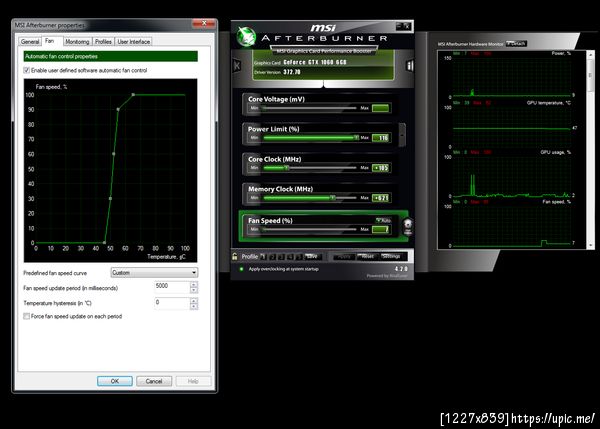This screenshot has height=429, width=600.
Task: Select the fan curve node at 30% speed
Action: pos(110,198)
